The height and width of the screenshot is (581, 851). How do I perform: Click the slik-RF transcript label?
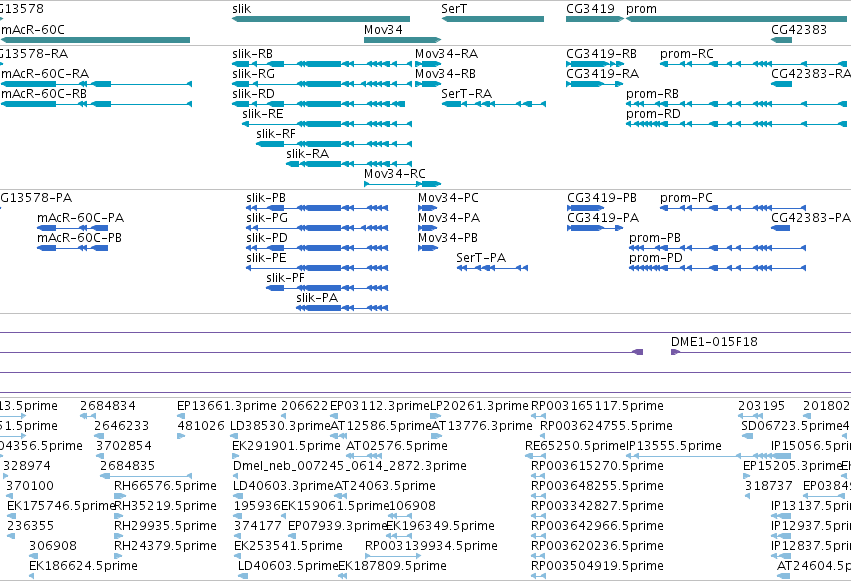tap(276, 133)
